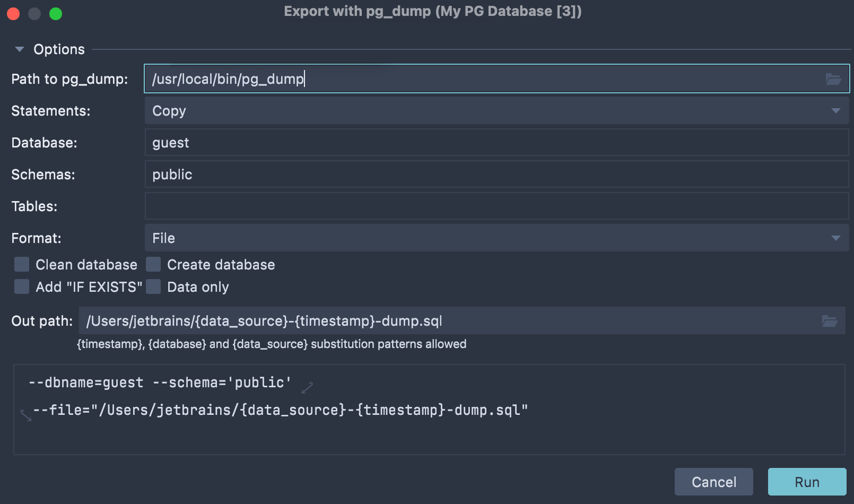
Task: Browse for pg_dump executable folder icon
Action: tap(833, 79)
